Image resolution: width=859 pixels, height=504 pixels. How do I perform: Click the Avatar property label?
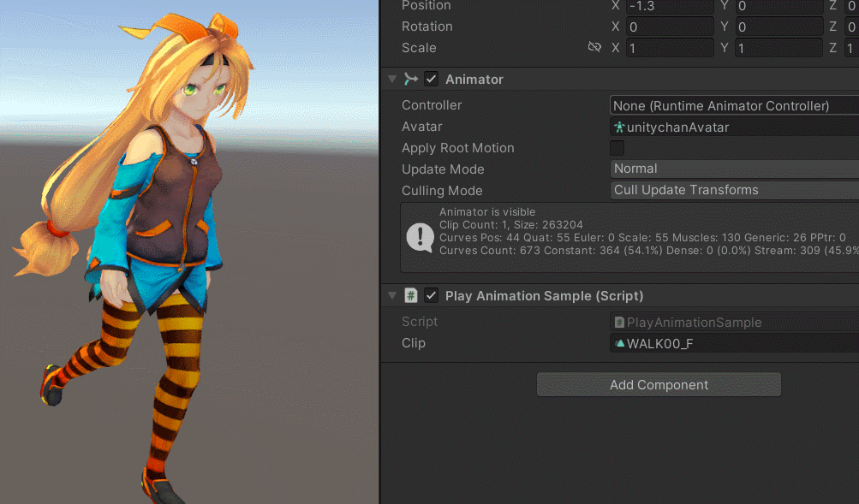pyautogui.click(x=422, y=127)
